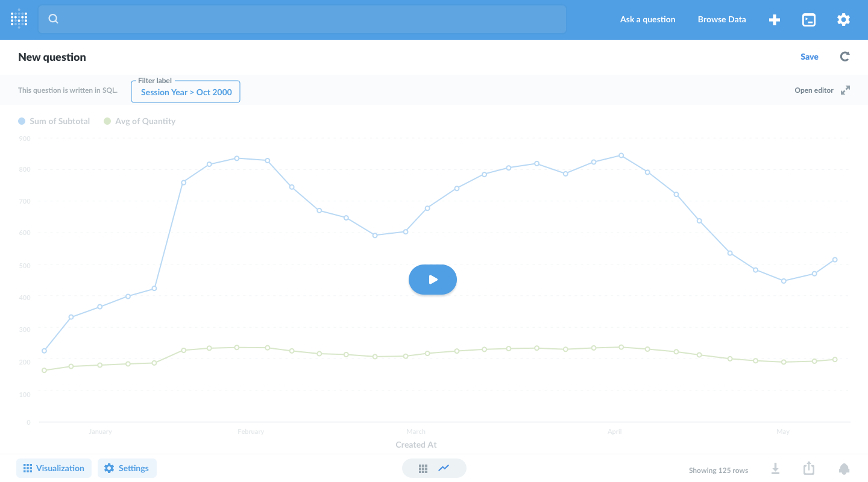Open the Session Year filter widget
This screenshot has height=482, width=868.
185,92
